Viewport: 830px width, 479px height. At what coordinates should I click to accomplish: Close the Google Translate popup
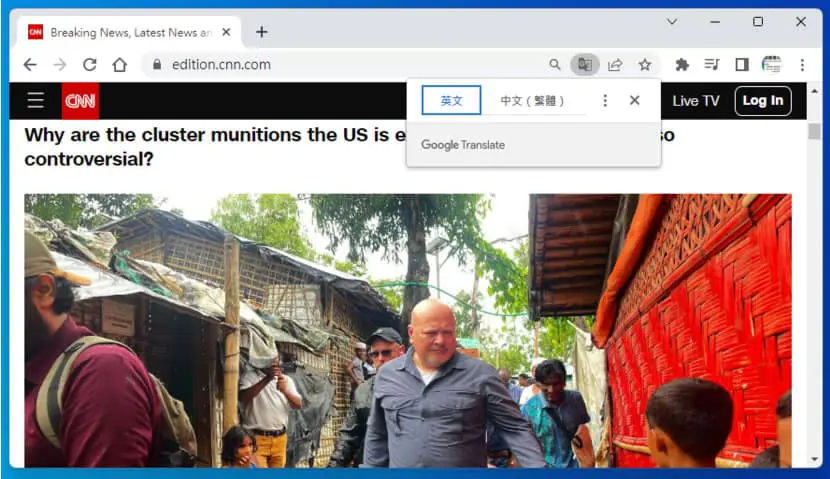click(635, 100)
